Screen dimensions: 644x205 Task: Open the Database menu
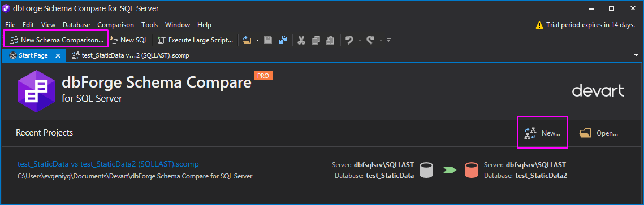76,25
